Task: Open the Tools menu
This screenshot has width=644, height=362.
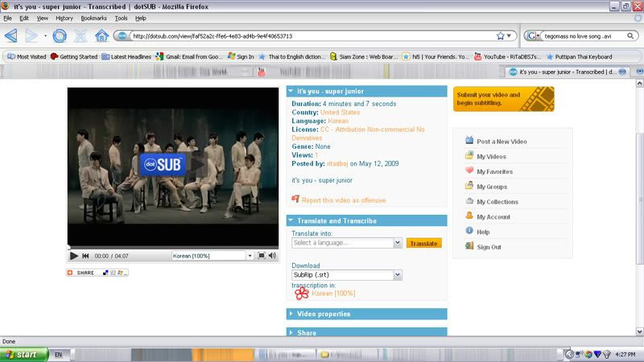Action: 122,18
